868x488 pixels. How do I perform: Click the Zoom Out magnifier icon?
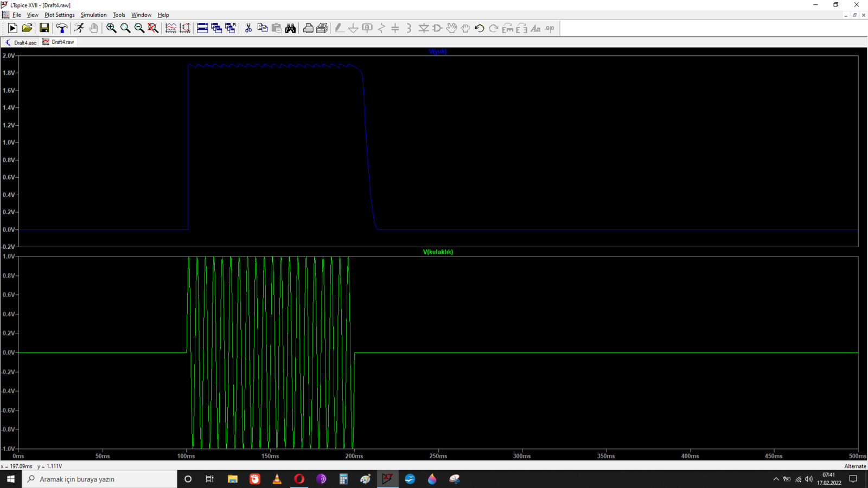point(139,28)
